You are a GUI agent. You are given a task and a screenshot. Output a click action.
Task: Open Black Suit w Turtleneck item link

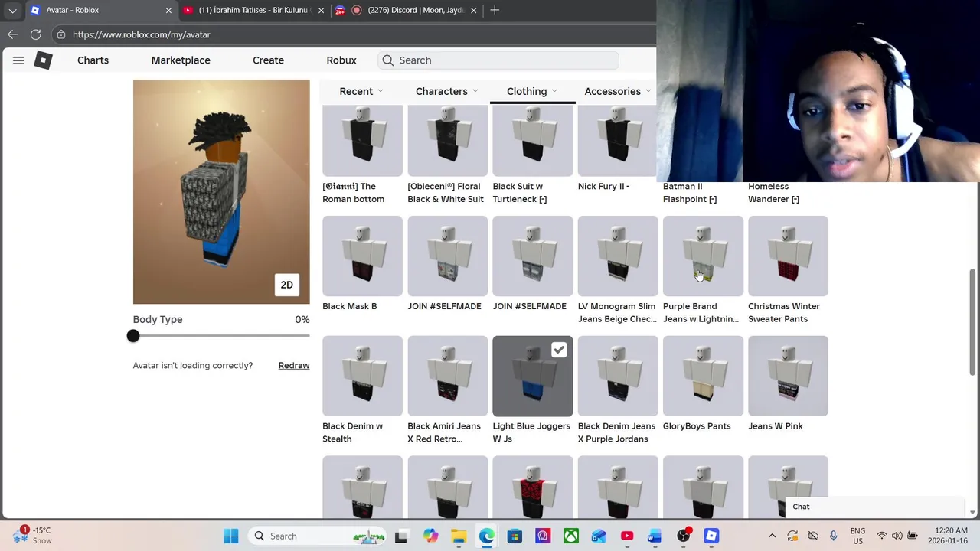520,193
